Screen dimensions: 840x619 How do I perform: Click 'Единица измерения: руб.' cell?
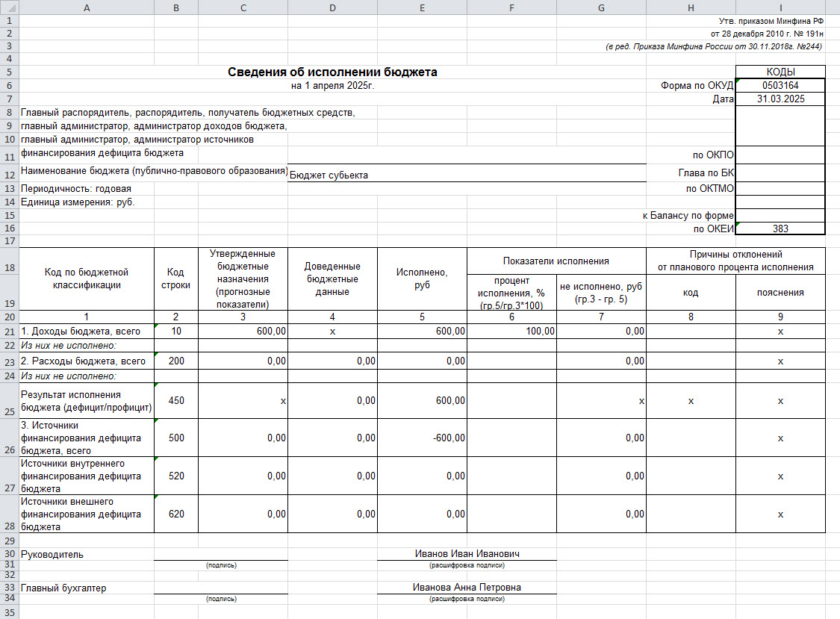pos(87,202)
